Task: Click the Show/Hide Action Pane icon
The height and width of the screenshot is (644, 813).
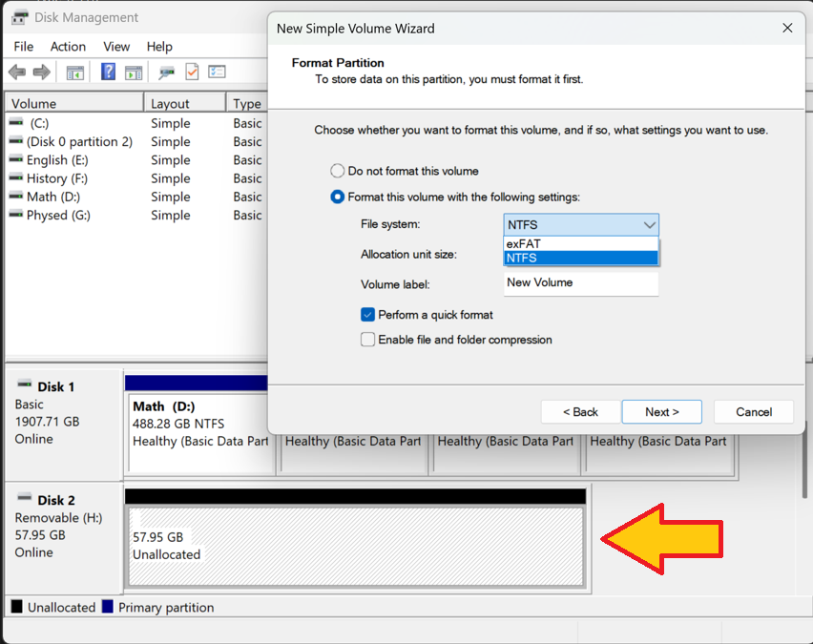Action: pos(134,73)
